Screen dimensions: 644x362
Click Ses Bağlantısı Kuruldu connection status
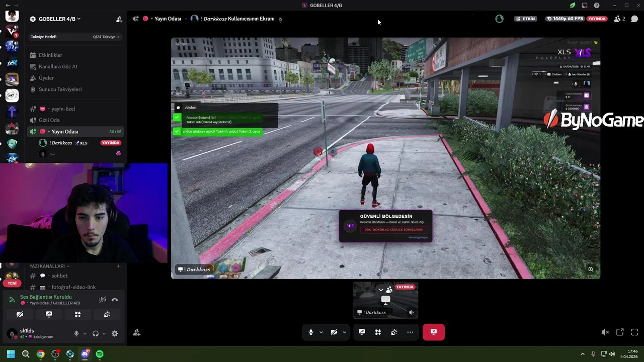(46, 297)
